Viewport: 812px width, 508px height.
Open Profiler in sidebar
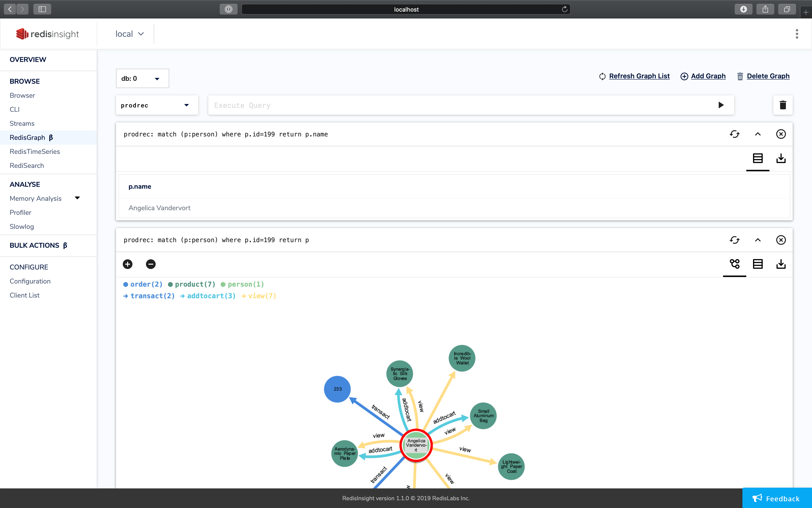[x=20, y=213]
